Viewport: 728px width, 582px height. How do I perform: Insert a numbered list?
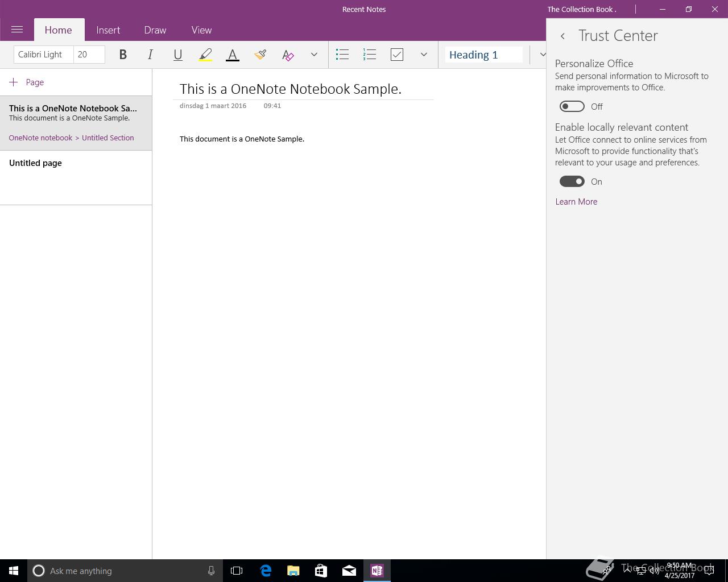370,55
